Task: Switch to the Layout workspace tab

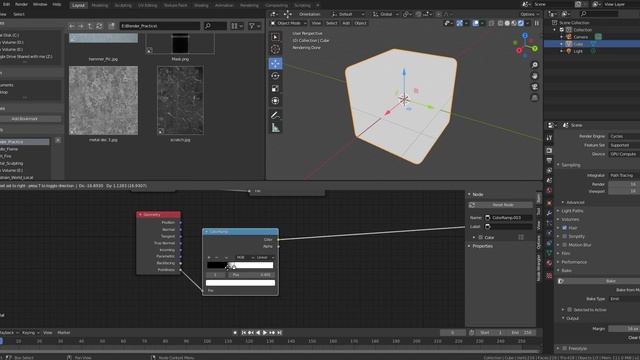Action: tap(78, 5)
